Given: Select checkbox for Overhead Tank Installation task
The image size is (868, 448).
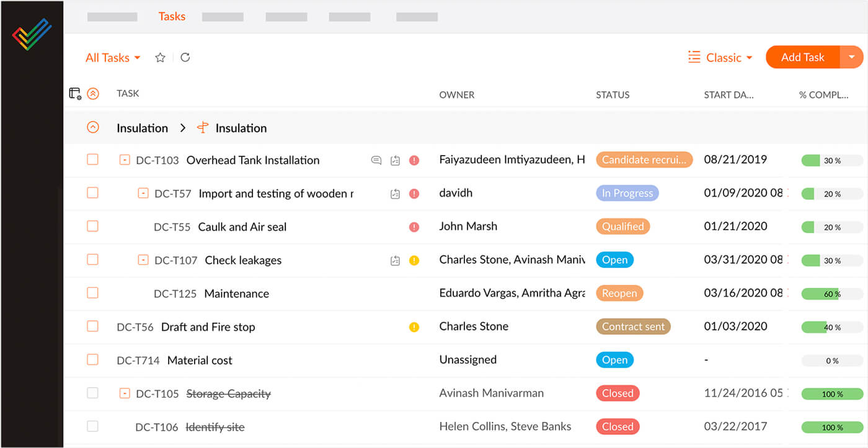Looking at the screenshot, I should tap(92, 160).
